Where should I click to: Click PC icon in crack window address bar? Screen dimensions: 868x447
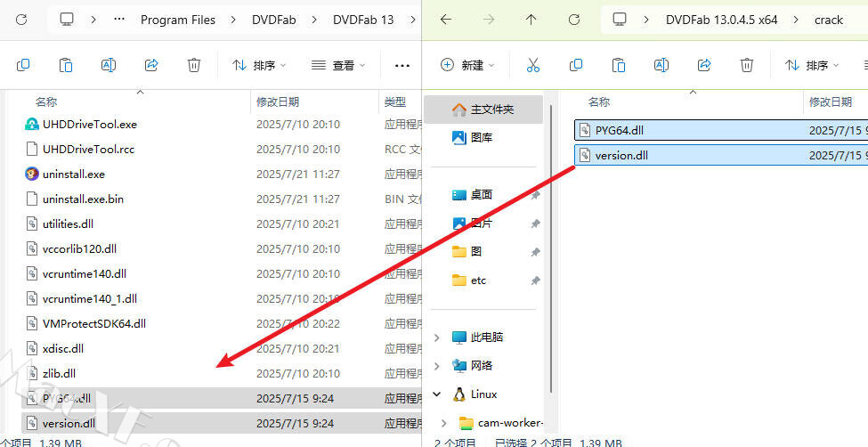point(620,20)
